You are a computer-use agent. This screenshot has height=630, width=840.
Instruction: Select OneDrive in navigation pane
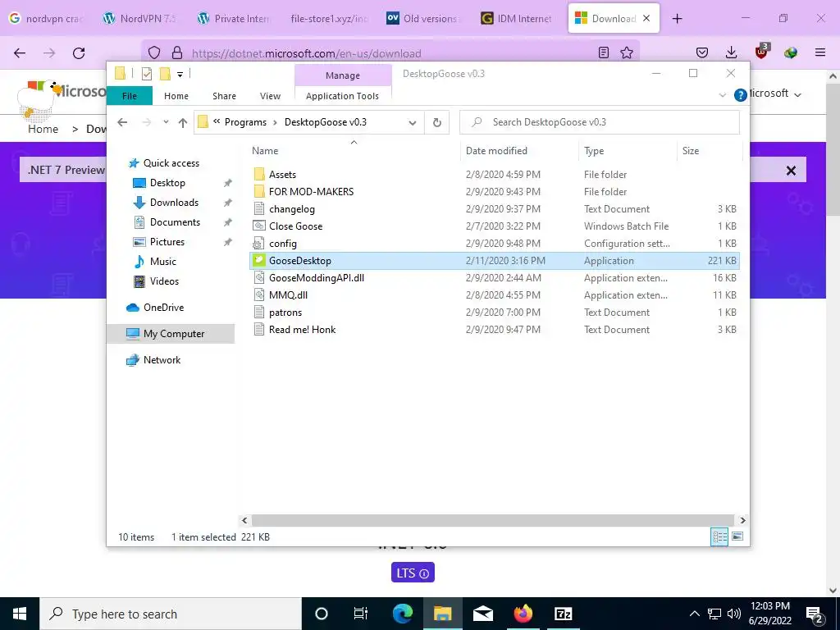pos(163,308)
